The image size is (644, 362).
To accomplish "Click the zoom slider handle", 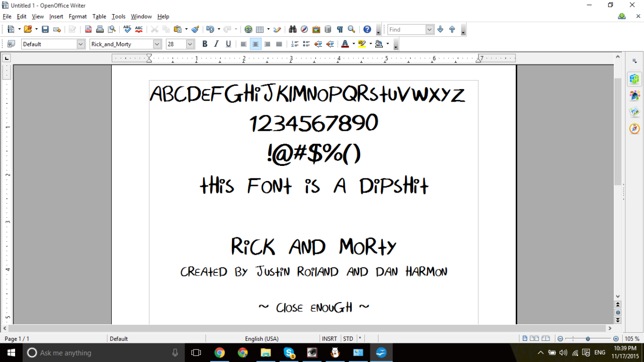I will pyautogui.click(x=588, y=339).
